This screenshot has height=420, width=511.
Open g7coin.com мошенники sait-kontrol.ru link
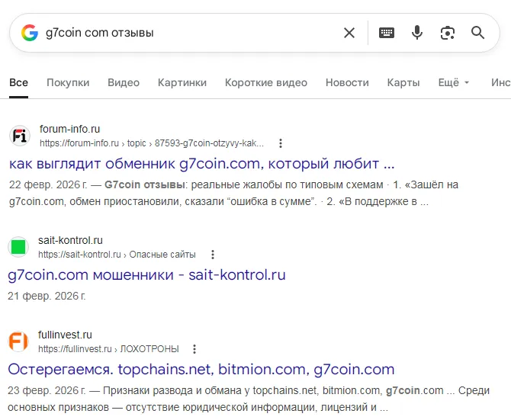(146, 275)
